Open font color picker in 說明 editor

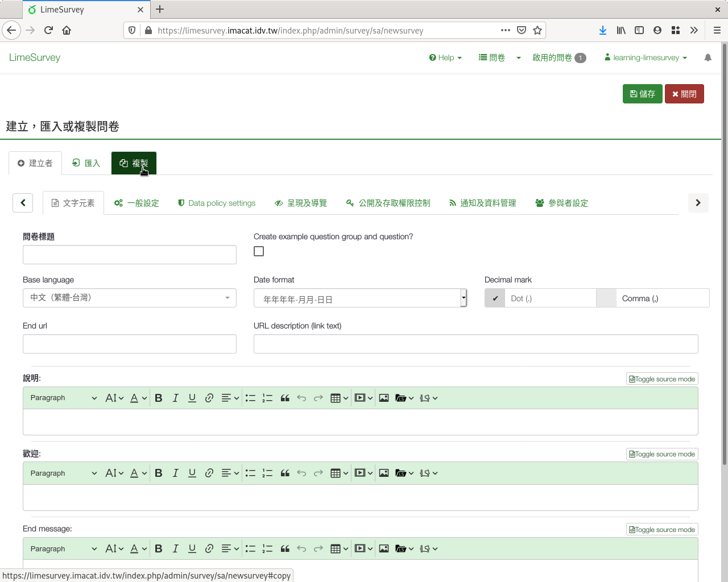click(x=138, y=398)
